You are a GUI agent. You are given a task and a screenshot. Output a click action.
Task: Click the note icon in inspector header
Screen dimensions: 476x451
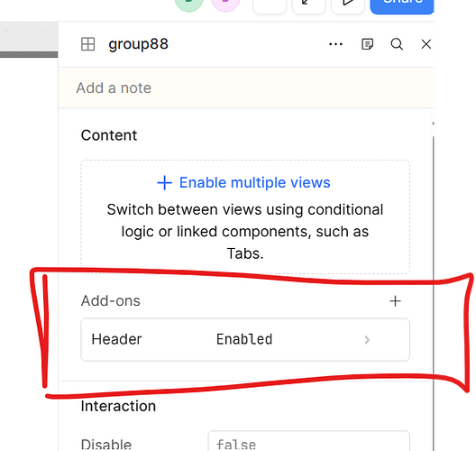(x=367, y=44)
